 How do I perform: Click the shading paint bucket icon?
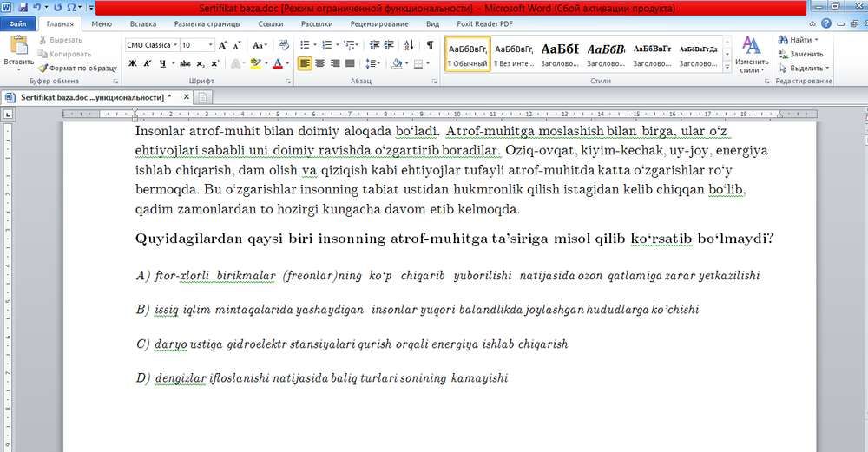(x=397, y=63)
